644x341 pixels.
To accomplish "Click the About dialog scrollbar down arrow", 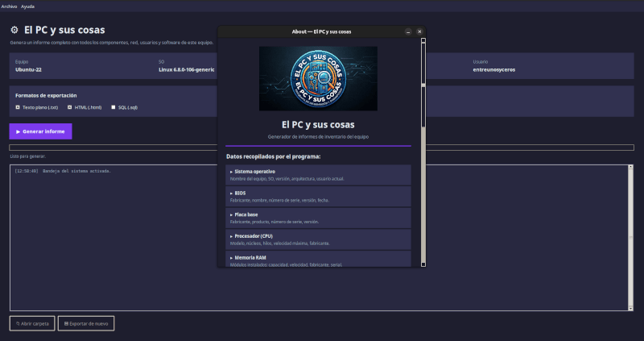I will tap(423, 264).
